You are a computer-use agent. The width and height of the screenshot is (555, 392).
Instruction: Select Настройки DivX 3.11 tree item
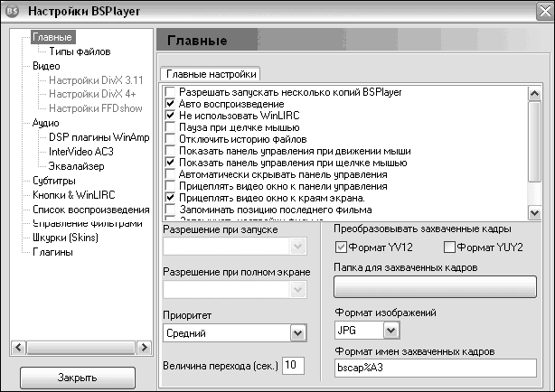(96, 80)
